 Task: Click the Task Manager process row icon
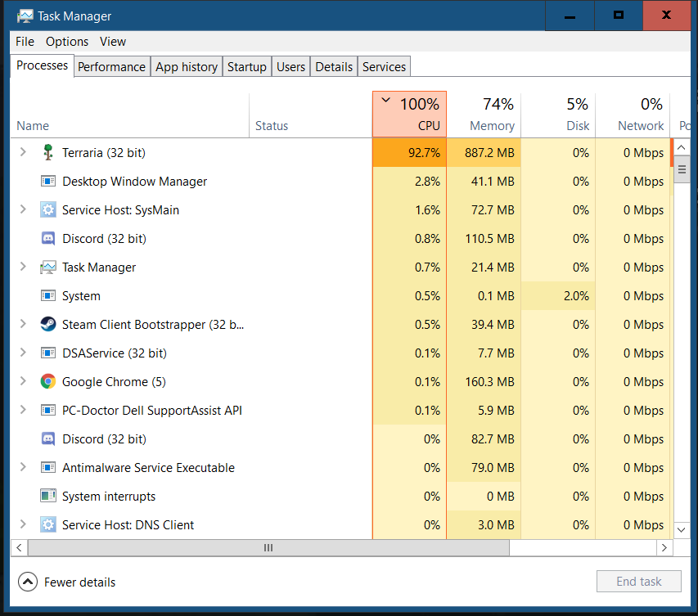(x=48, y=267)
